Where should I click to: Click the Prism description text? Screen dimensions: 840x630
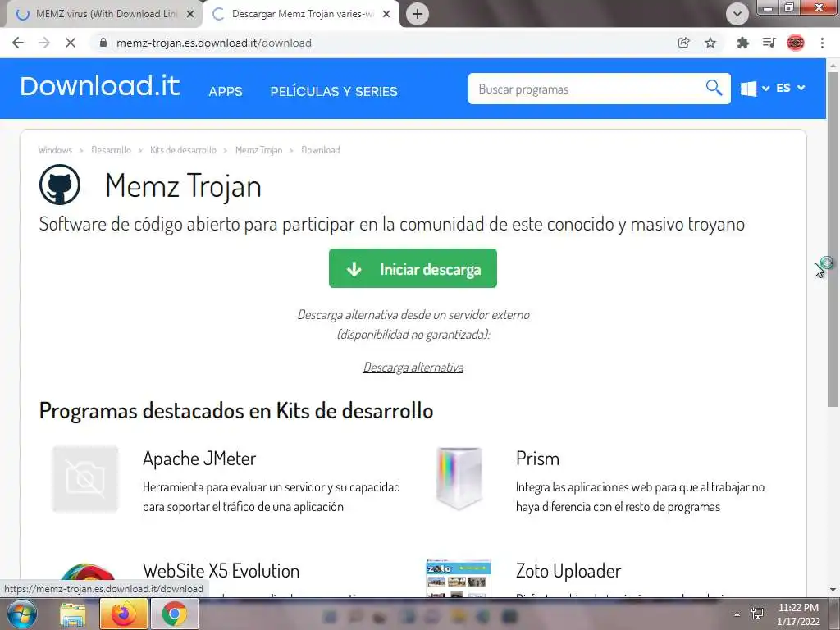(x=640, y=497)
